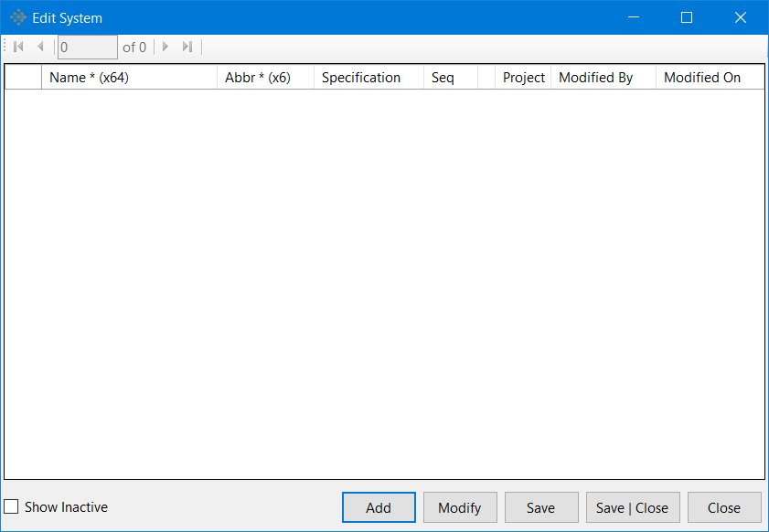Image resolution: width=769 pixels, height=532 pixels.
Task: Move to the previous record arrow
Action: (40, 47)
